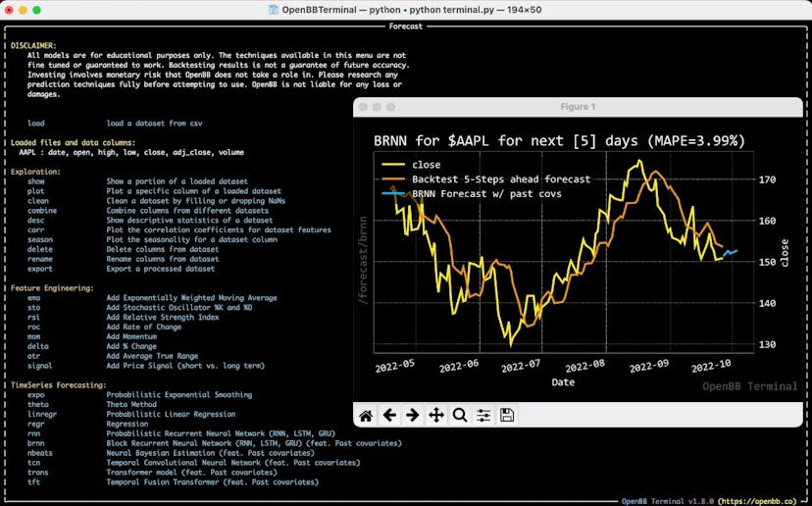Screen dimensions: 812x506
Task: Click the Figure 1 window title bar
Action: click(578, 107)
